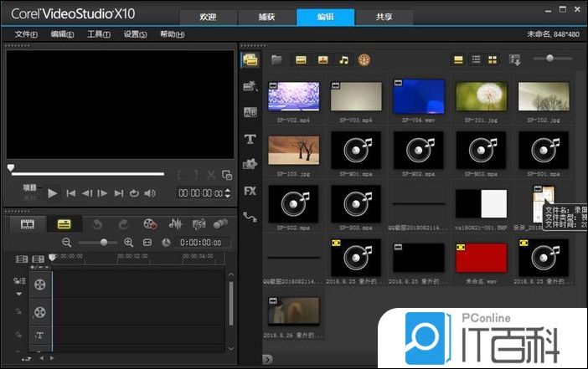Click the Record/Capture option reel icon
This screenshot has height=369, width=588.
pyautogui.click(x=150, y=224)
